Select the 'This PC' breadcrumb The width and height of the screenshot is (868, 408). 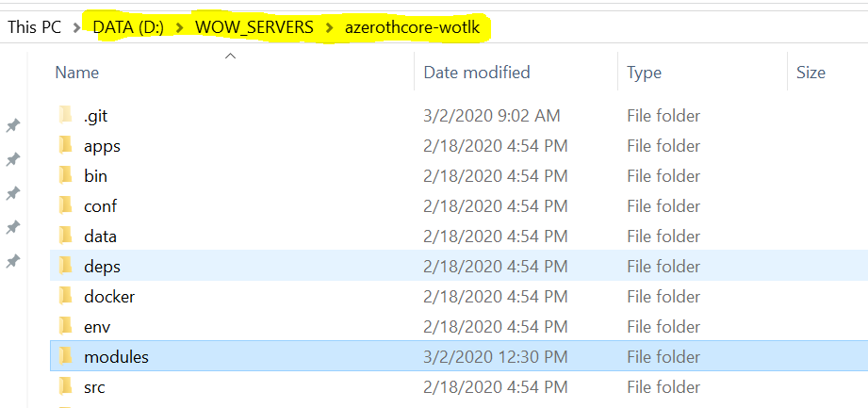tap(34, 26)
